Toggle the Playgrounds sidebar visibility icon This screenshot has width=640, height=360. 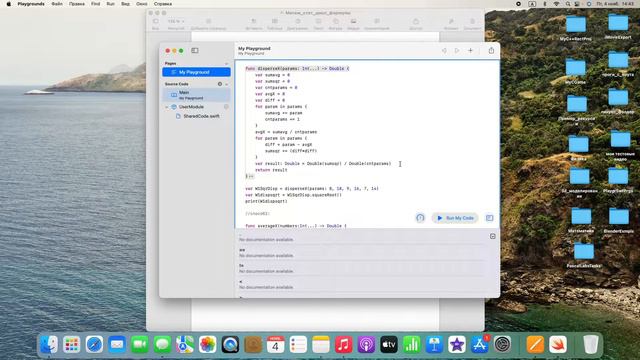195,51
